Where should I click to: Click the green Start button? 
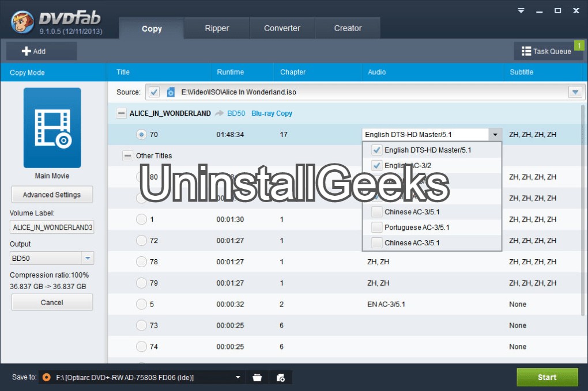[547, 377]
